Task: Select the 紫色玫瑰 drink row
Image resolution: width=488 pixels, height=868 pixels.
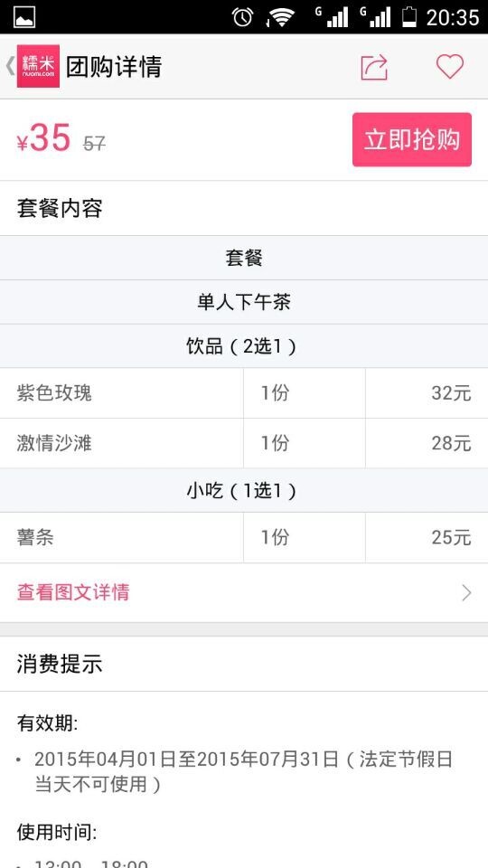Action: coord(244,393)
